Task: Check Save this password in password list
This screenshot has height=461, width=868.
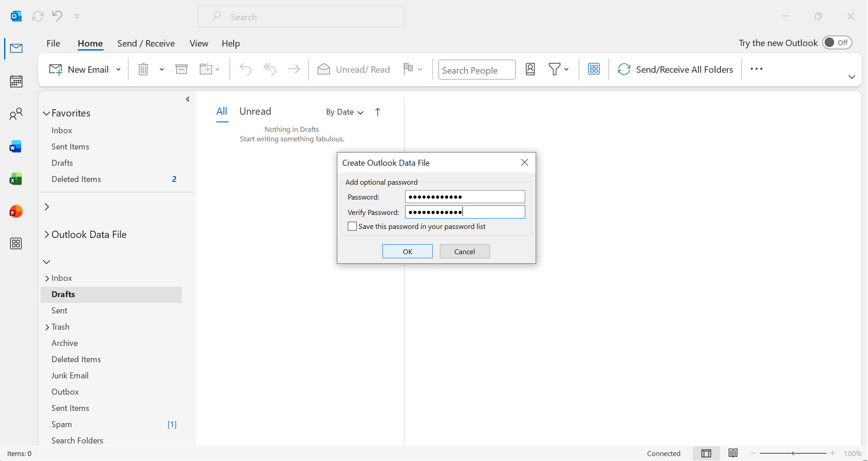Action: [352, 226]
